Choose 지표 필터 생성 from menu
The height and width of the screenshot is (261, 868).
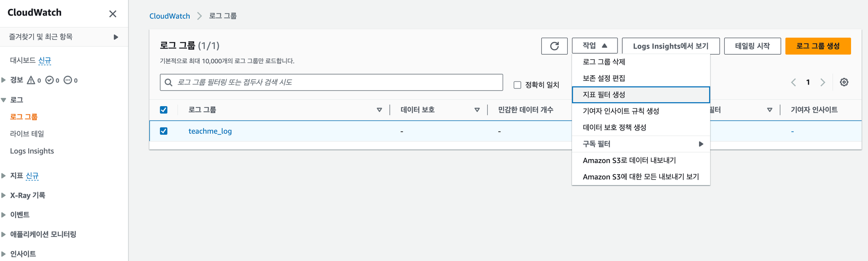click(x=641, y=95)
